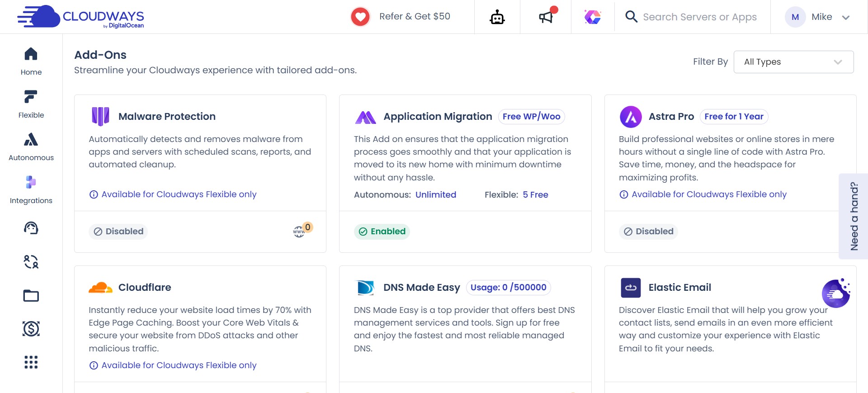Open projects folder sidebar icon
868x393 pixels.
click(31, 296)
